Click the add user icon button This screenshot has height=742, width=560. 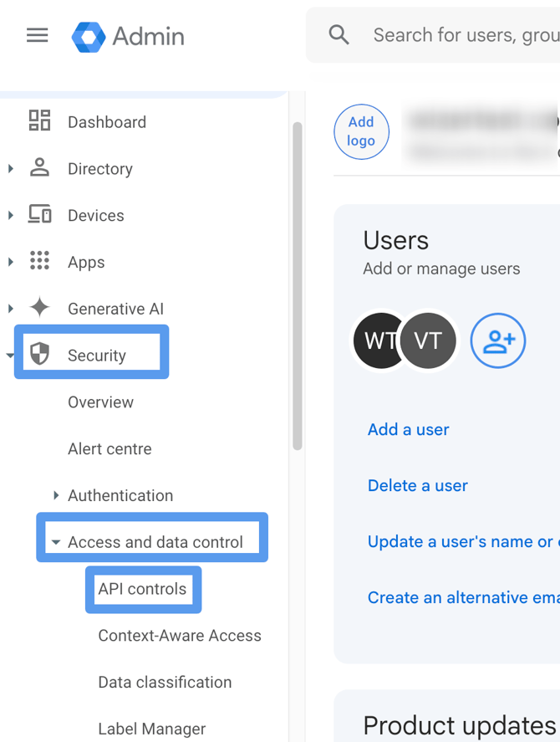[498, 340]
